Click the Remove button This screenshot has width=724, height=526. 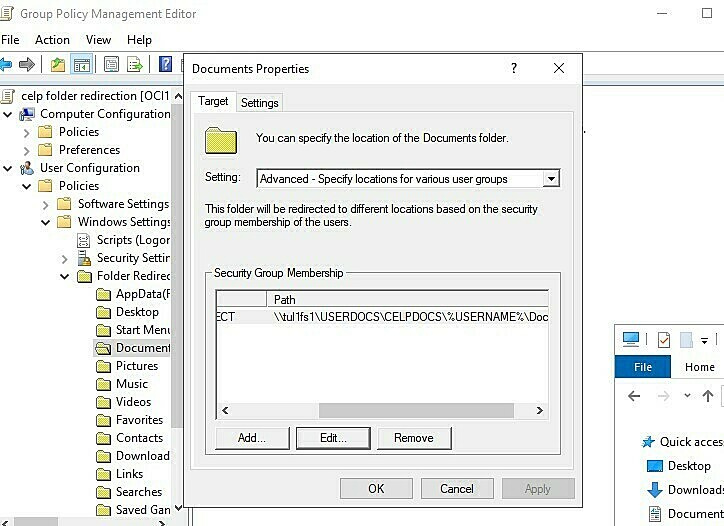[414, 438]
